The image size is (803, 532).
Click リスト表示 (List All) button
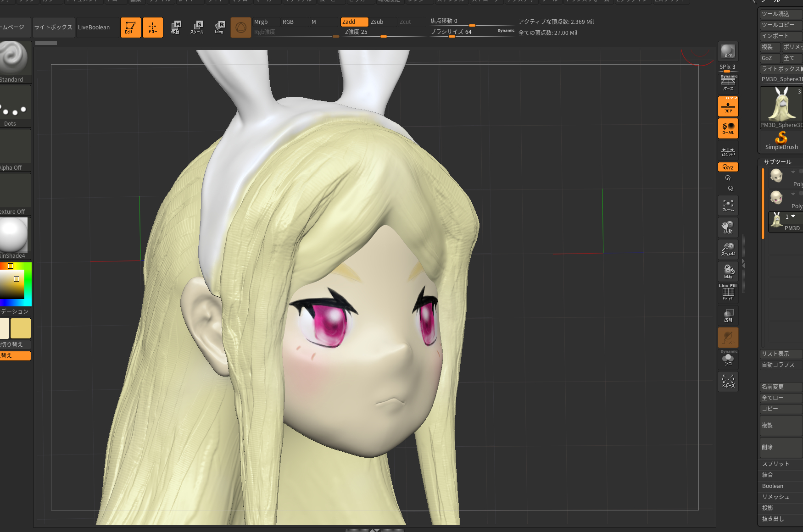click(x=781, y=354)
